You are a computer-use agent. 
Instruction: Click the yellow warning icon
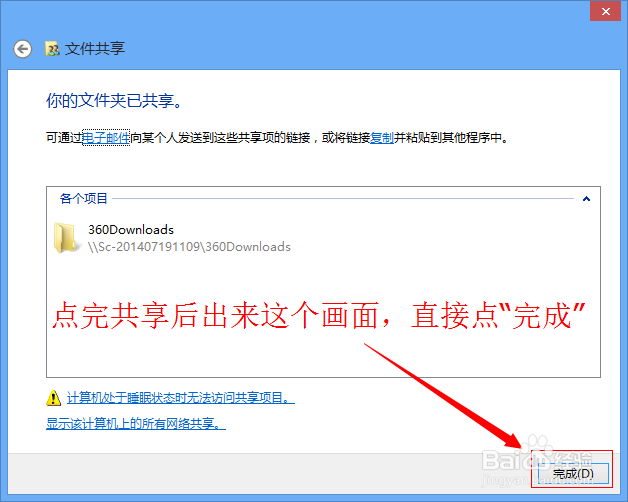(x=53, y=398)
